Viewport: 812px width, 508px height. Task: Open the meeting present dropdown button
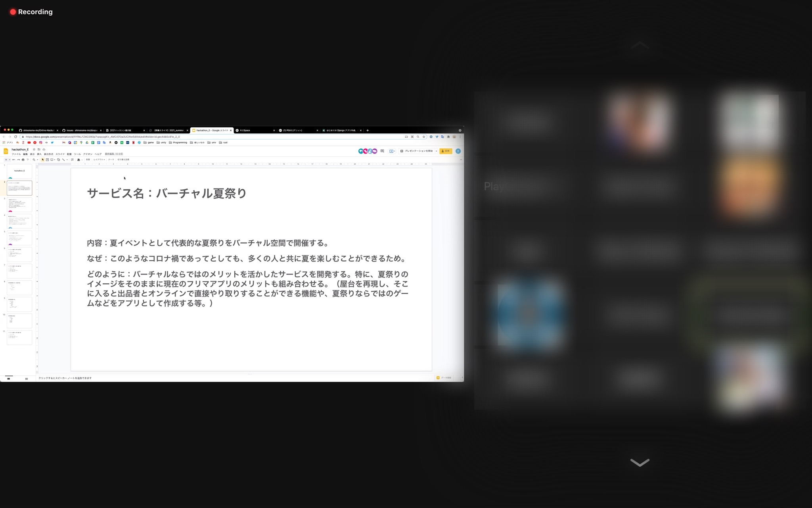point(392,151)
